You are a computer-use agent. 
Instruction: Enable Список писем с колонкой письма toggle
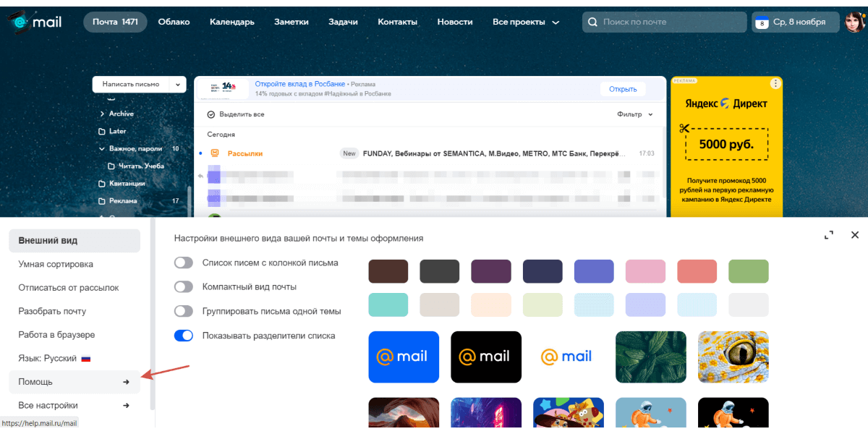pos(184,263)
